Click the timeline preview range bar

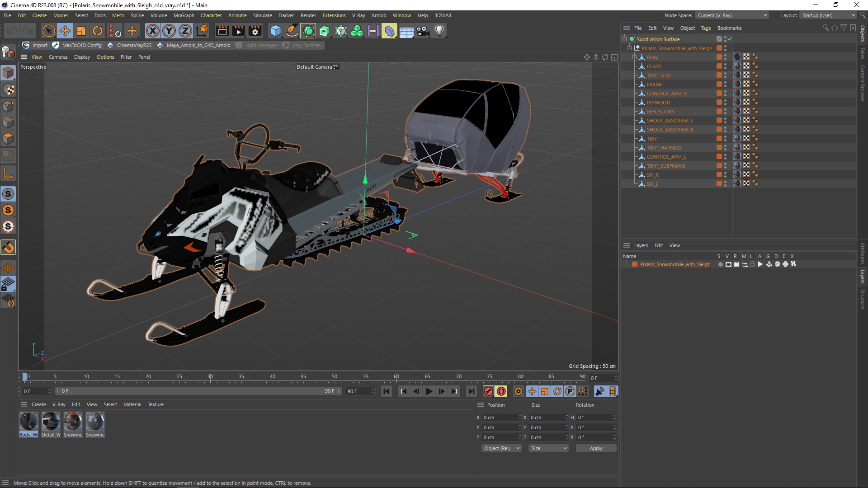(199, 391)
